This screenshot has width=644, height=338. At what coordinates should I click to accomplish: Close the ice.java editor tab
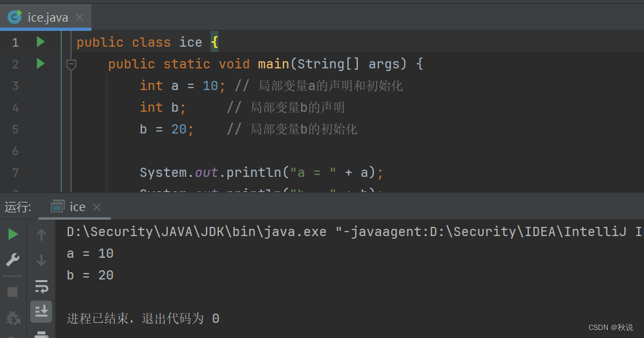click(80, 17)
